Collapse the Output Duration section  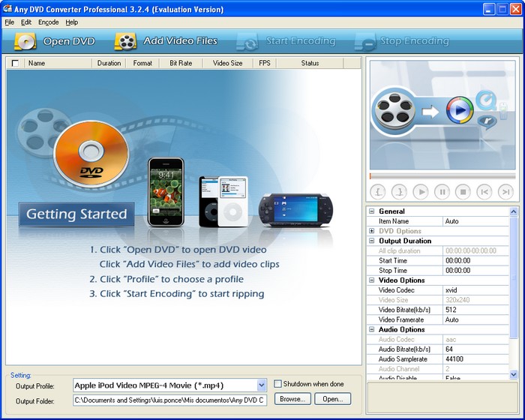pyautogui.click(x=371, y=241)
